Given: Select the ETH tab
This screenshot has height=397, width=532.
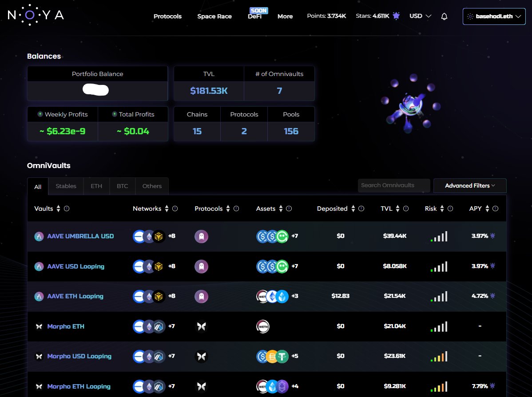Looking at the screenshot, I should [96, 186].
